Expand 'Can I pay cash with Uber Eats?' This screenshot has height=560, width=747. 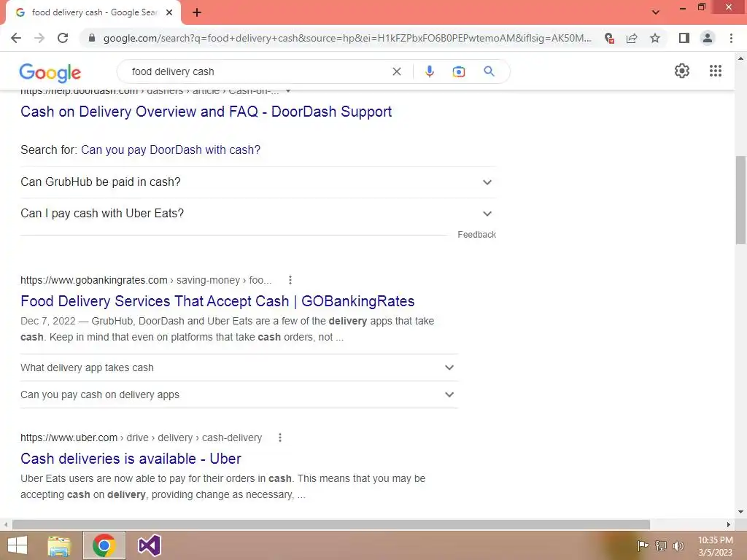coord(258,214)
